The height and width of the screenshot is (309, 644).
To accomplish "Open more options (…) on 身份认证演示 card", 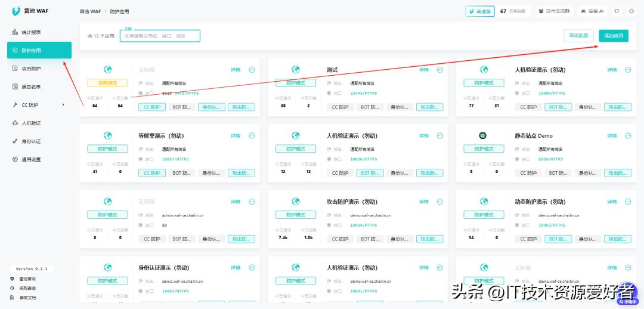I will [x=252, y=267].
